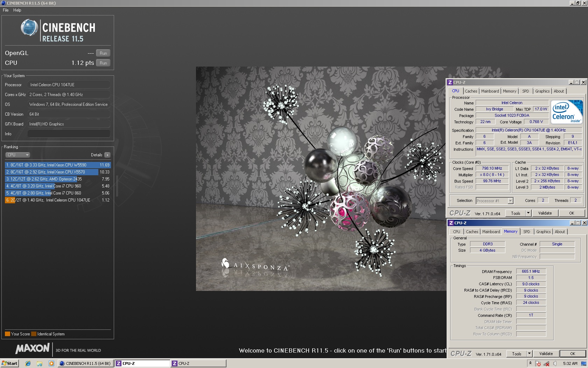
Task: Select the Celeron 1047UE ranking row
Action: [58, 200]
